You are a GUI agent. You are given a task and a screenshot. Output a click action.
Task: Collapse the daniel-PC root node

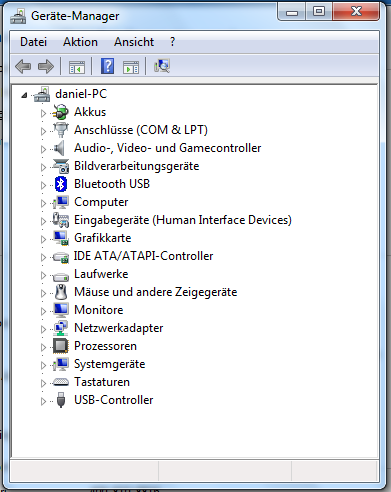pyautogui.click(x=24, y=96)
